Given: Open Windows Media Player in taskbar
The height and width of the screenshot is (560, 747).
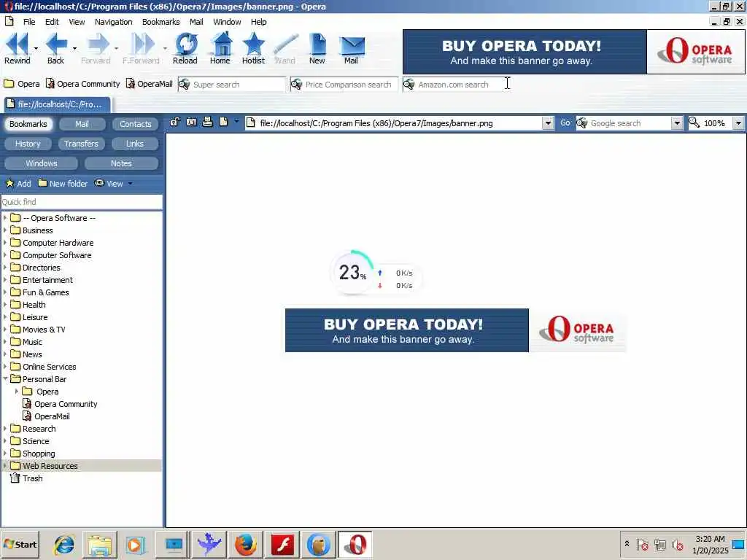Looking at the screenshot, I should [135, 544].
